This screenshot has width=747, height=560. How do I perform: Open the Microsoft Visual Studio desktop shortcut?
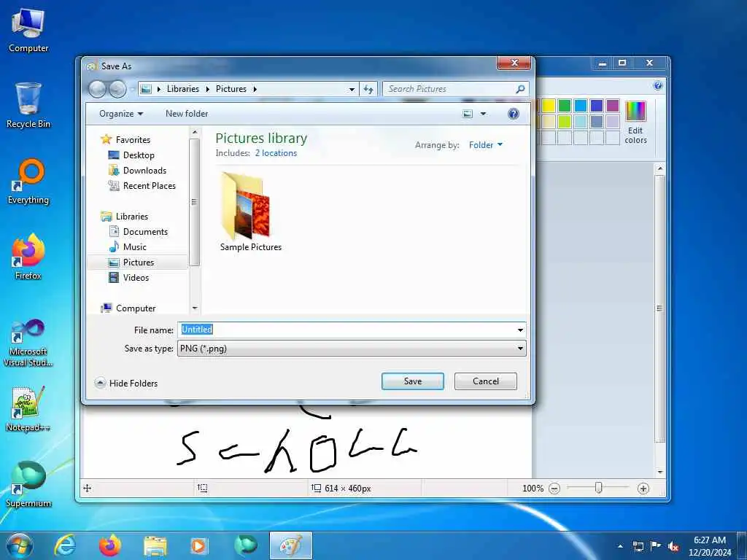click(28, 343)
